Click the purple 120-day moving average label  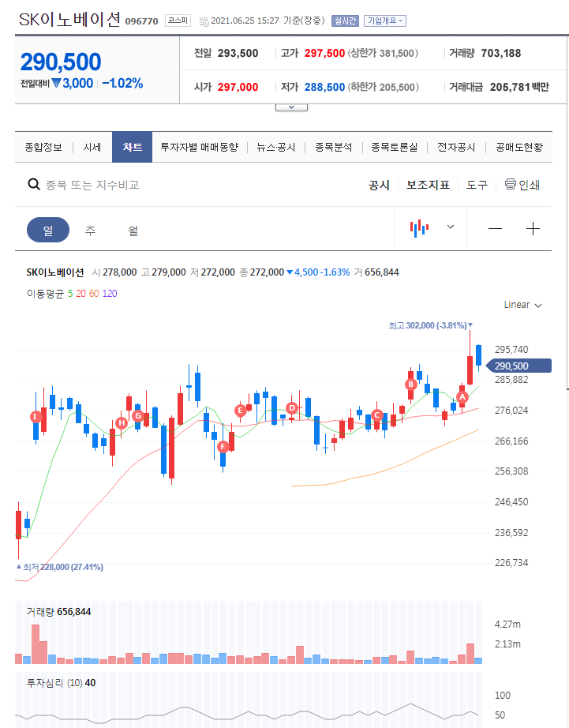(x=110, y=294)
